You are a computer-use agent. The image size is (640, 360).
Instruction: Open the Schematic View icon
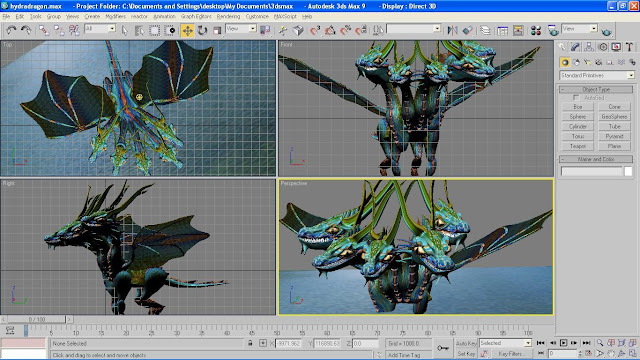518,30
